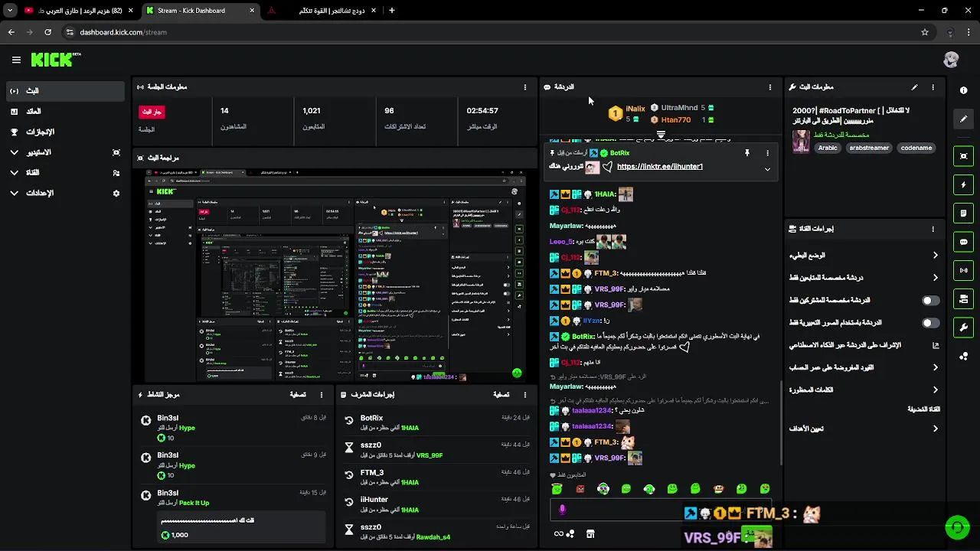
Task: Click the arabstreamer tag chip
Action: [x=869, y=148]
